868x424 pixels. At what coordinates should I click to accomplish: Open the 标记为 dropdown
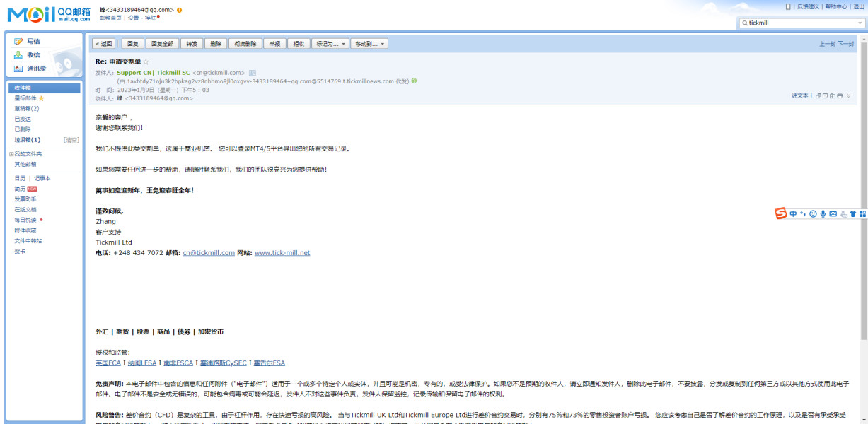330,44
